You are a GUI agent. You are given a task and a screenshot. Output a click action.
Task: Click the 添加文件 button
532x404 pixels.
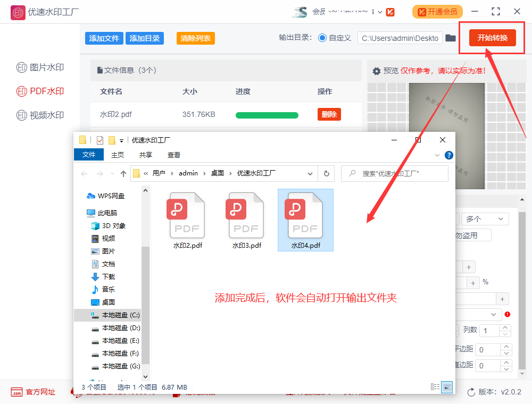tap(104, 38)
